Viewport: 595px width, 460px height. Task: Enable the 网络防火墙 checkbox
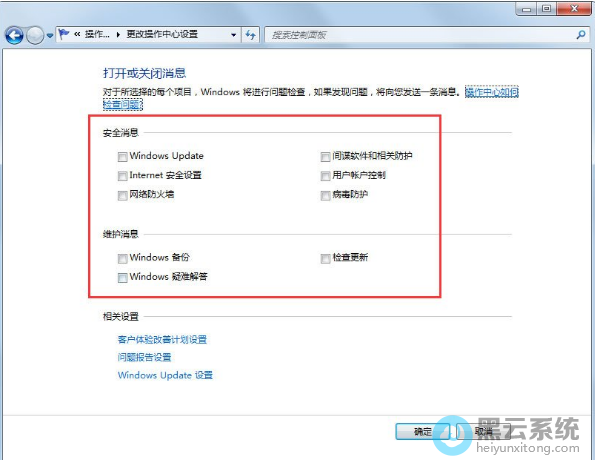tap(122, 195)
